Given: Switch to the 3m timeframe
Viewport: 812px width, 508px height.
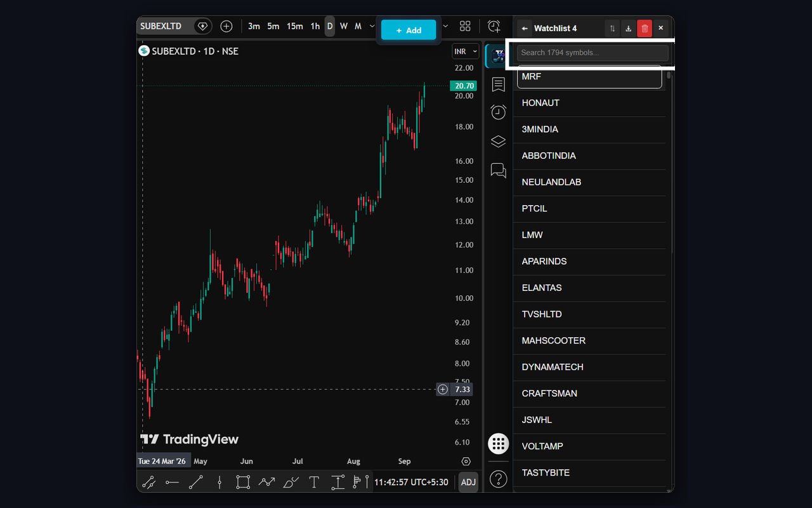Looking at the screenshot, I should [254, 26].
